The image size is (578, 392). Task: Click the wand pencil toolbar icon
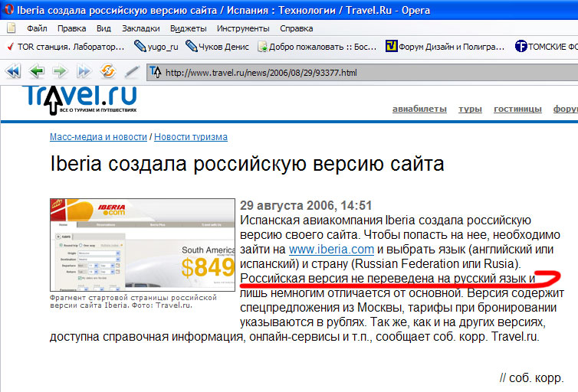tap(132, 71)
